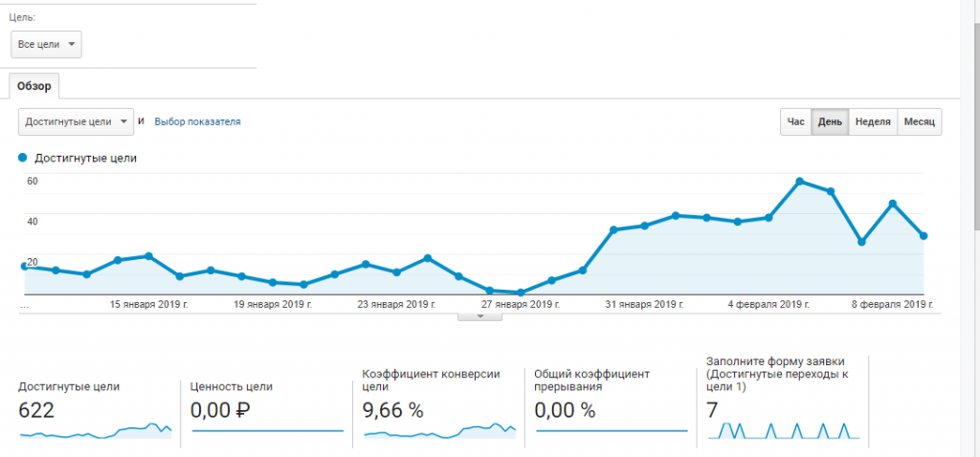Select the Коэффициент конверсии цели sparkline
Image resolution: width=980 pixels, height=457 pixels.
(x=439, y=431)
